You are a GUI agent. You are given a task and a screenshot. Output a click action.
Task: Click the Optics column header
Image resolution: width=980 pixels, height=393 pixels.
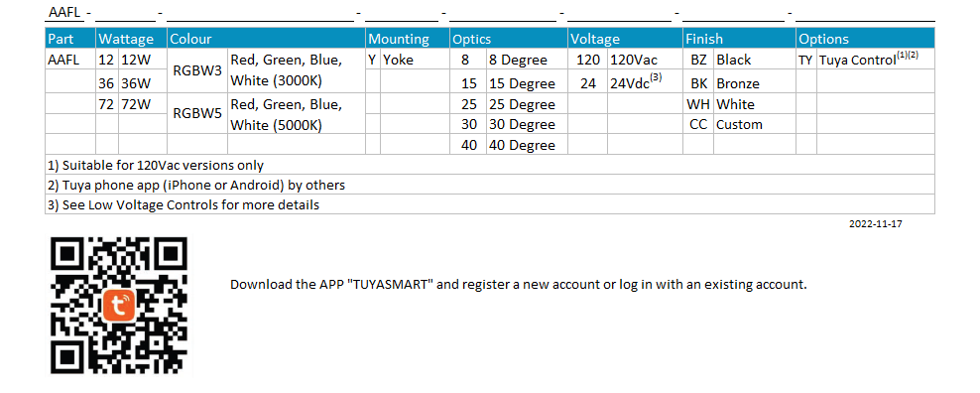(x=508, y=39)
